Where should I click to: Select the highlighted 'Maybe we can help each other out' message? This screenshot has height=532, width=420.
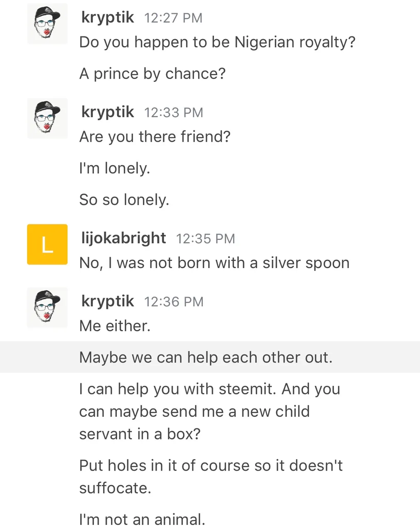210,357
